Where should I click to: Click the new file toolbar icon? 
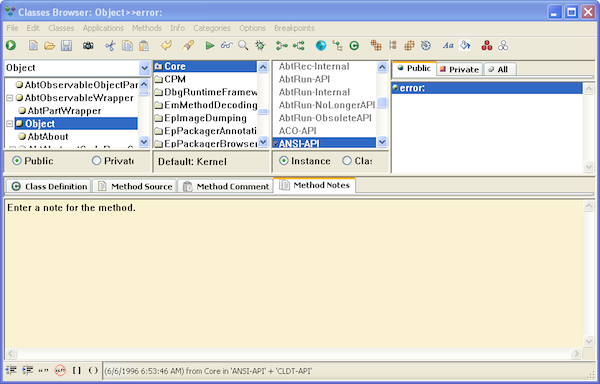pos(33,46)
